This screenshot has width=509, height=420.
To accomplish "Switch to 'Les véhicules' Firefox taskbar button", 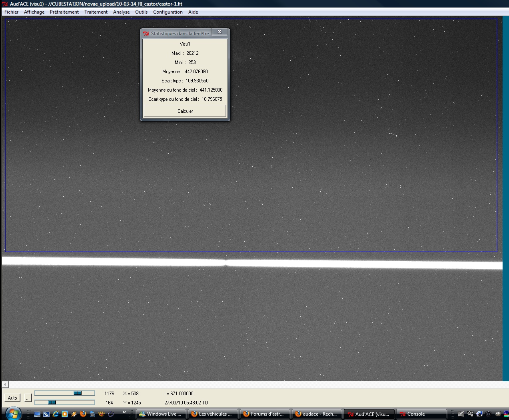I will click(x=213, y=414).
